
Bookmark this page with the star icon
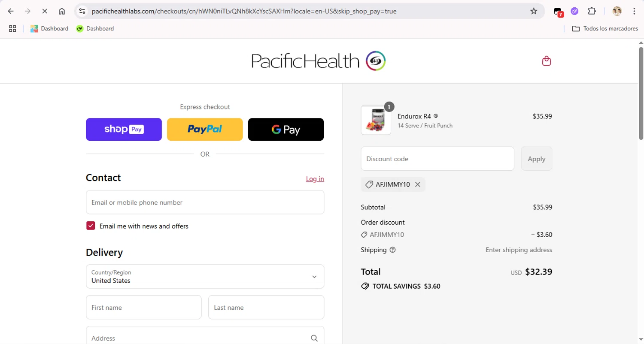(534, 11)
